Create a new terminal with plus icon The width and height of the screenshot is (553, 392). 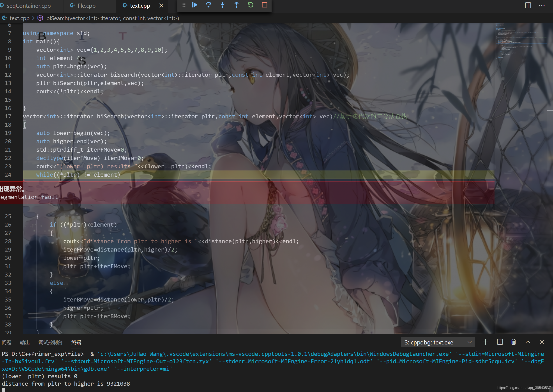pos(486,342)
